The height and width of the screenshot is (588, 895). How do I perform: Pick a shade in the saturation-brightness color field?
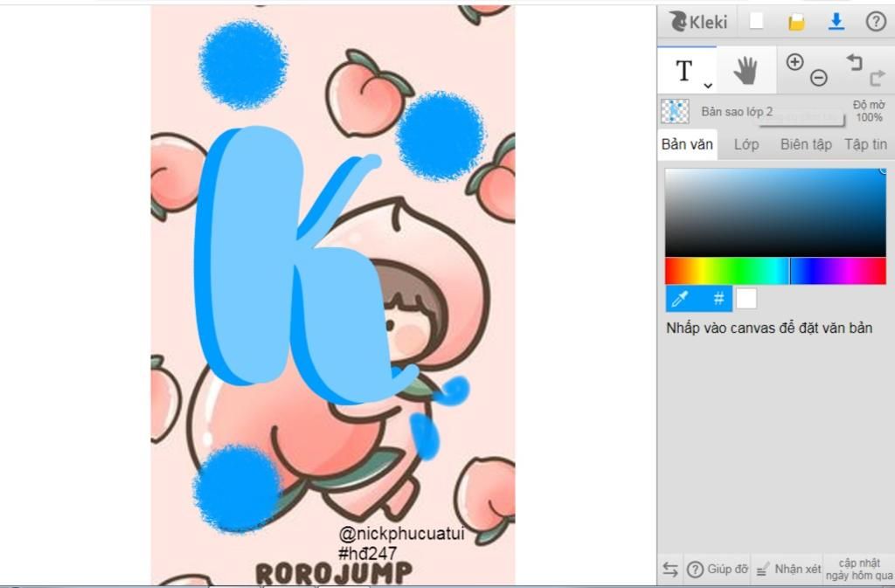(x=775, y=212)
